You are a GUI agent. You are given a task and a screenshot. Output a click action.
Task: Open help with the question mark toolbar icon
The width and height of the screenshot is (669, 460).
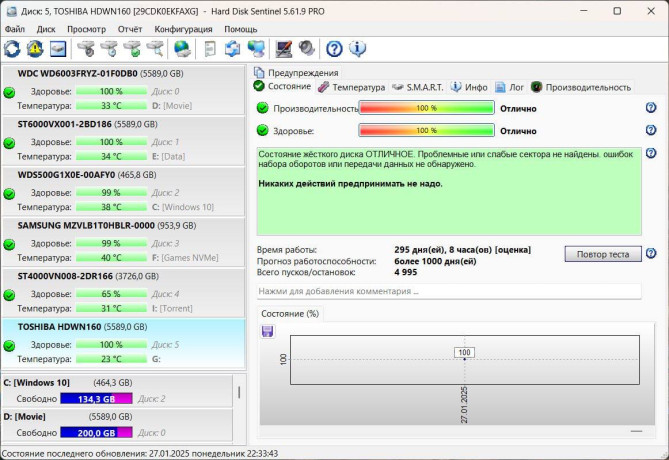tap(334, 49)
